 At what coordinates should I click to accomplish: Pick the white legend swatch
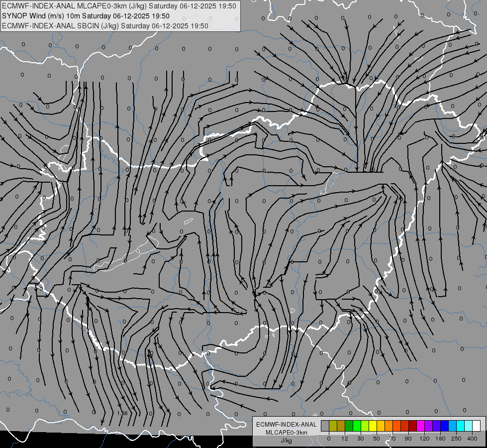(x=477, y=426)
